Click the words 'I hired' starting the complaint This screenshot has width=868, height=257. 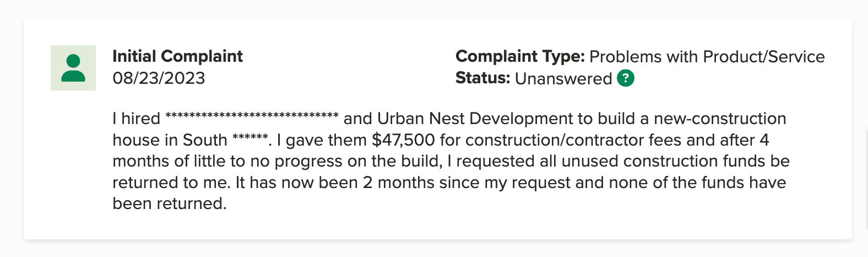coord(136,119)
